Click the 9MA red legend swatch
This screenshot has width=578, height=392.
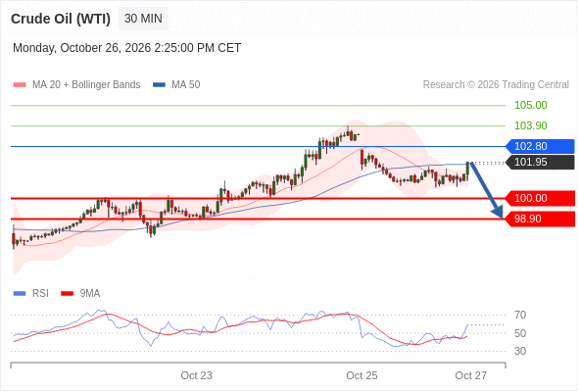(67, 294)
